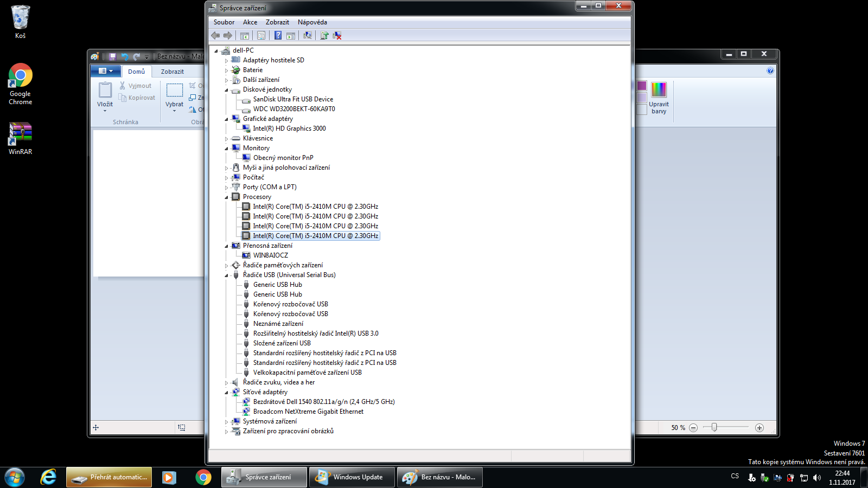Toggle the console tree pane toolbar icon
Viewport: 868px width, 488px height.
pyautogui.click(x=245, y=35)
